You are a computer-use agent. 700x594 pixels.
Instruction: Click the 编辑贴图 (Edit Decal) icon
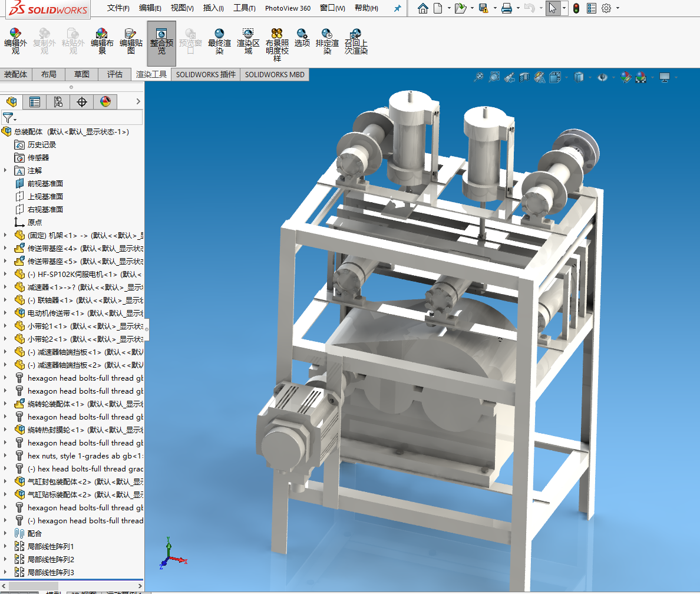131,41
